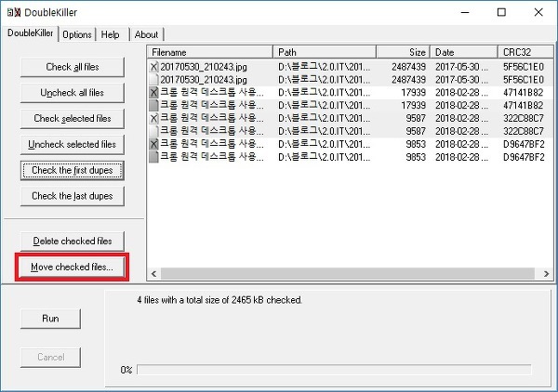This screenshot has height=392, width=558.
Task: Click Check the last dupes
Action: pyautogui.click(x=73, y=196)
